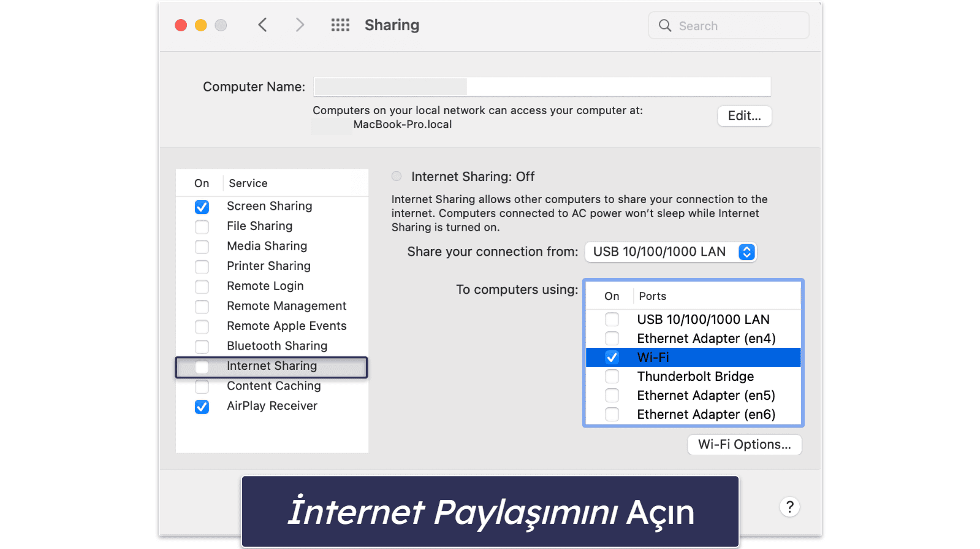Check Ethernet Adapter (en6) port checkbox
Image resolution: width=980 pixels, height=549 pixels.
612,415
